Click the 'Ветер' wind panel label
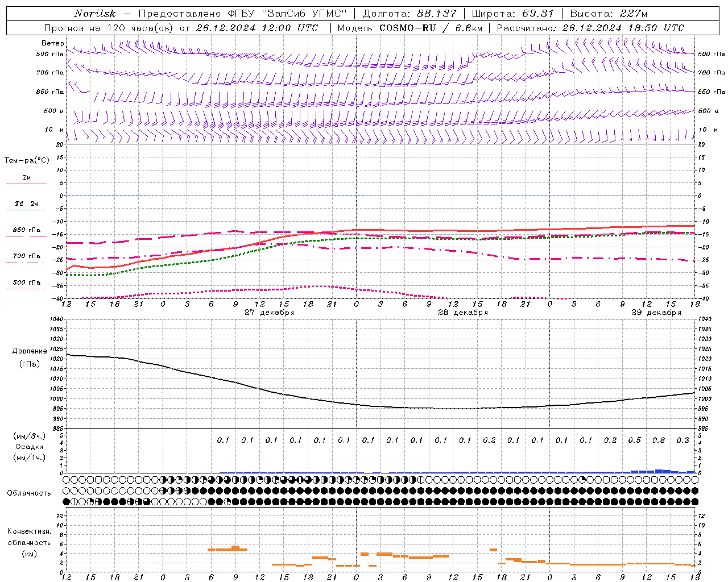Screen dimensions: 728x582 [x=52, y=43]
